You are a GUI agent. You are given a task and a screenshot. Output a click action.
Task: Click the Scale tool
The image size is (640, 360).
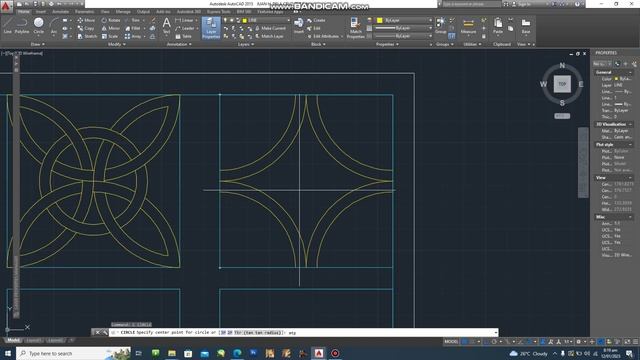click(110, 36)
